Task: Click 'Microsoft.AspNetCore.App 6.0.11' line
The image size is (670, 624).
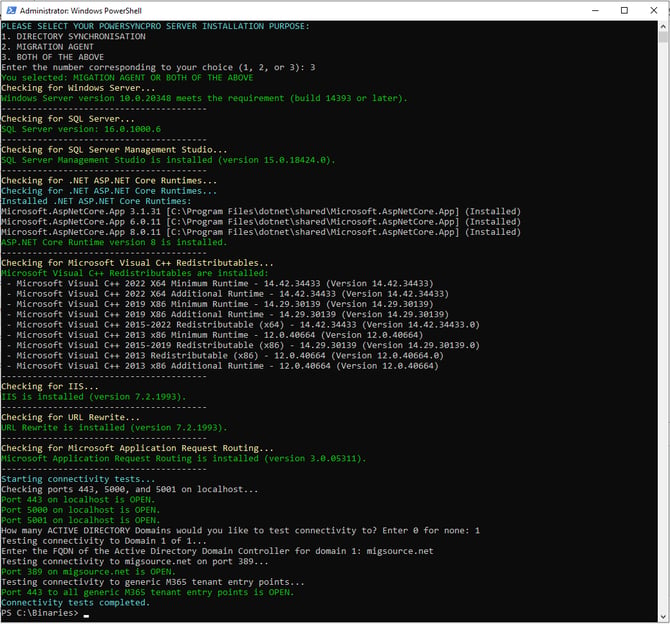Action: pyautogui.click(x=261, y=221)
